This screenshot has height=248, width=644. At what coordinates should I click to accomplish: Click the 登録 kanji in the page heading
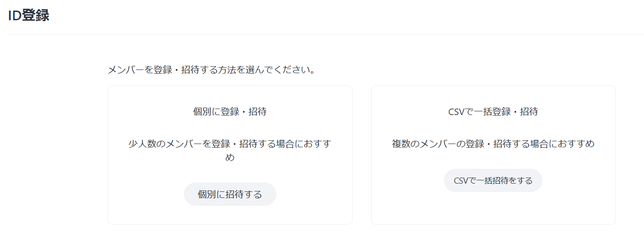tap(35, 15)
